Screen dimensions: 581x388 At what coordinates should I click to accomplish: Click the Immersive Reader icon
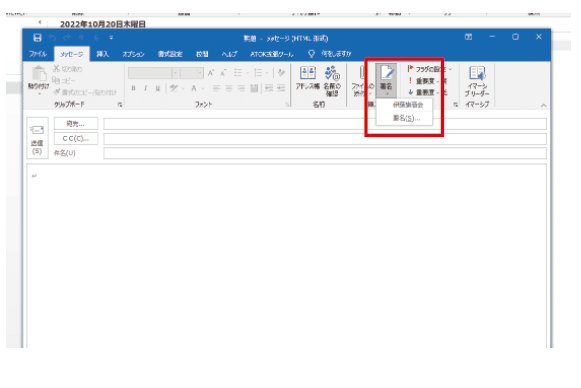click(477, 81)
